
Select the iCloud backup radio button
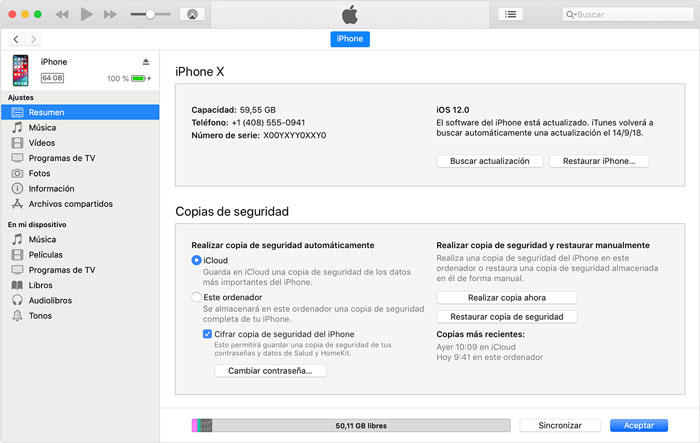pyautogui.click(x=196, y=260)
